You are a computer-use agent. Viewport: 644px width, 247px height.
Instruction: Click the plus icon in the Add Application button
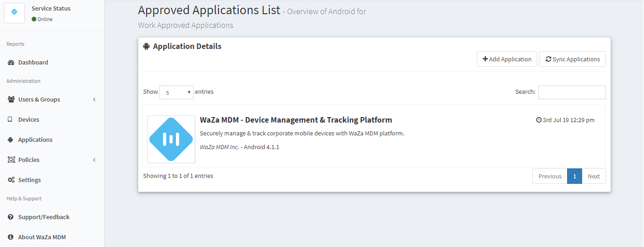[486, 59]
